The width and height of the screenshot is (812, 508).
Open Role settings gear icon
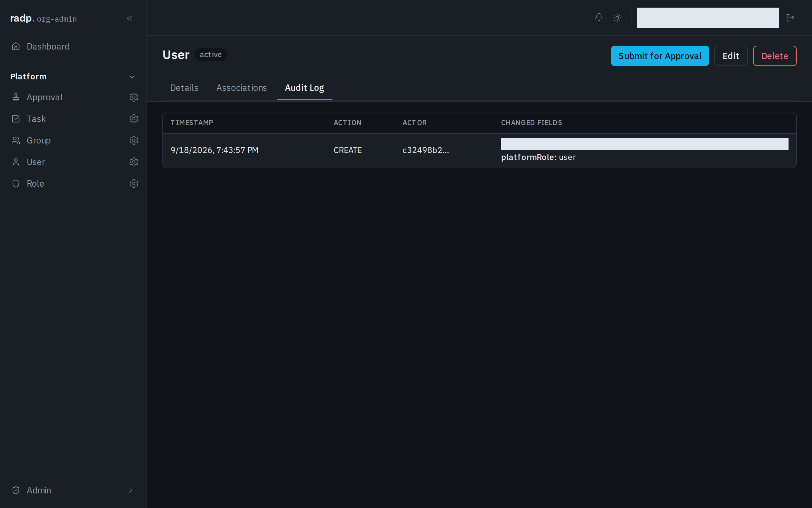[134, 184]
